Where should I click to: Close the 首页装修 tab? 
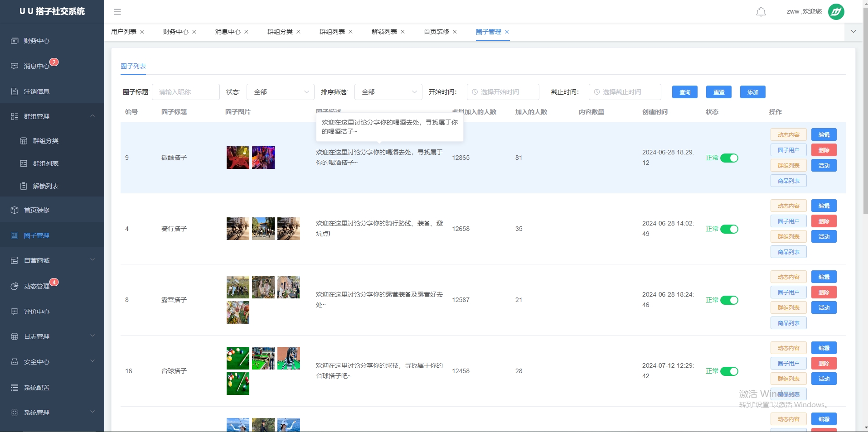[455, 32]
